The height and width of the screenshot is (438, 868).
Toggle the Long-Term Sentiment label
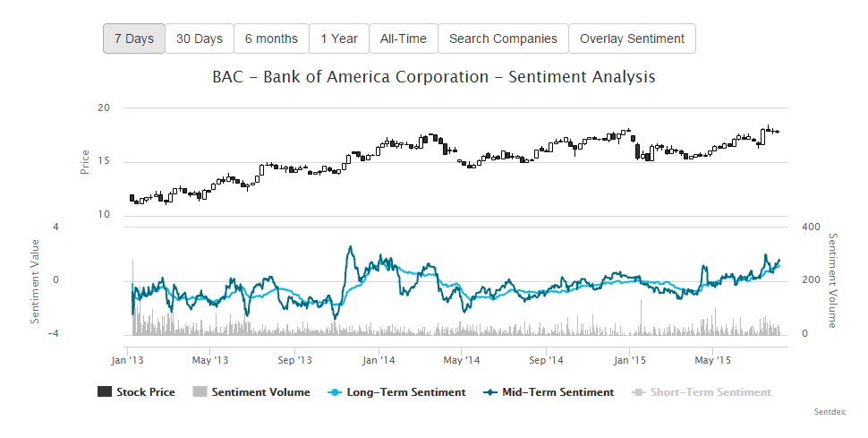point(405,391)
